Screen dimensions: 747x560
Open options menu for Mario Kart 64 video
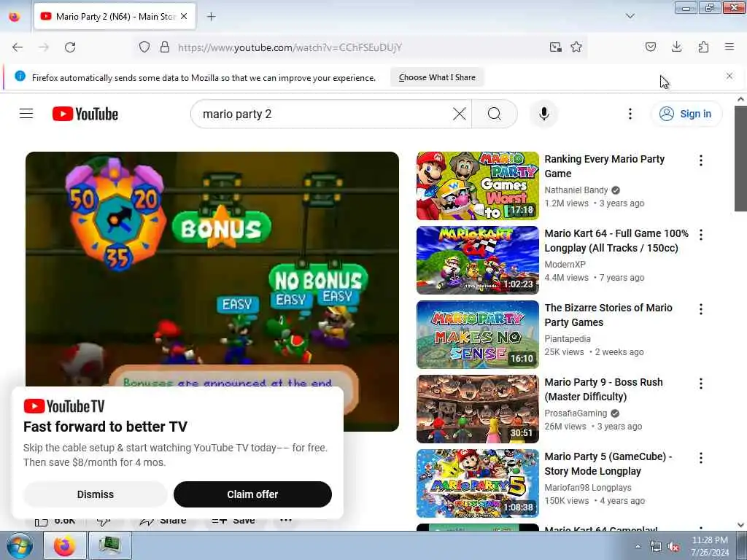click(701, 235)
